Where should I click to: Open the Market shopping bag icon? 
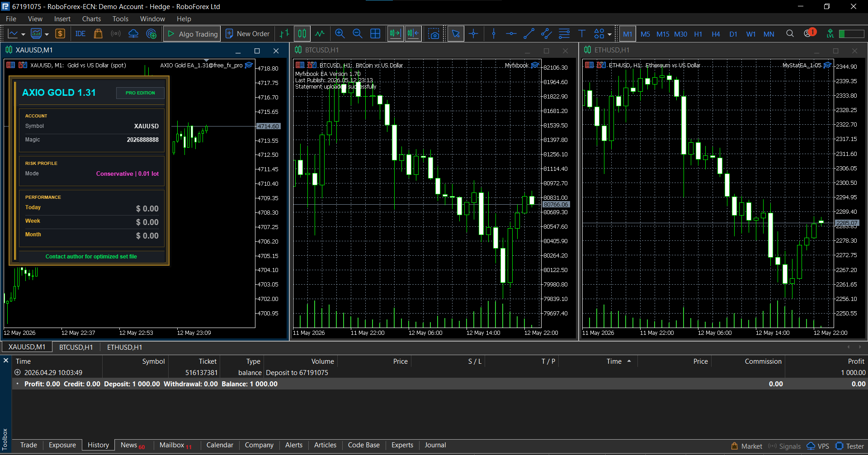[98, 34]
